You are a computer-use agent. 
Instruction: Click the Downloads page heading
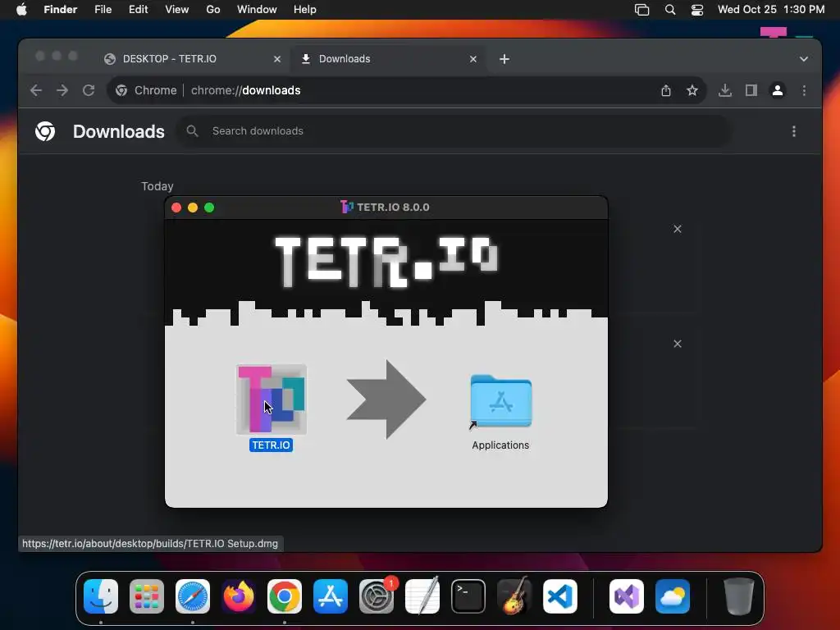pos(118,131)
